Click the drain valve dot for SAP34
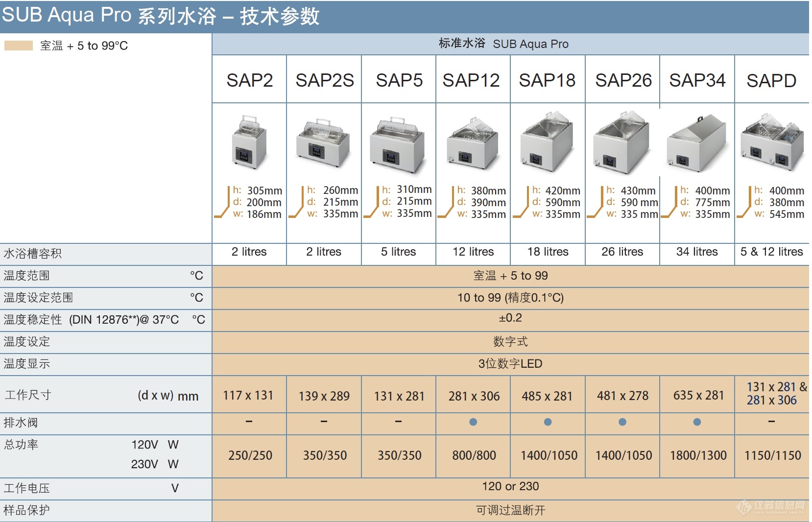Screen dimensions: 812x522 [697, 422]
